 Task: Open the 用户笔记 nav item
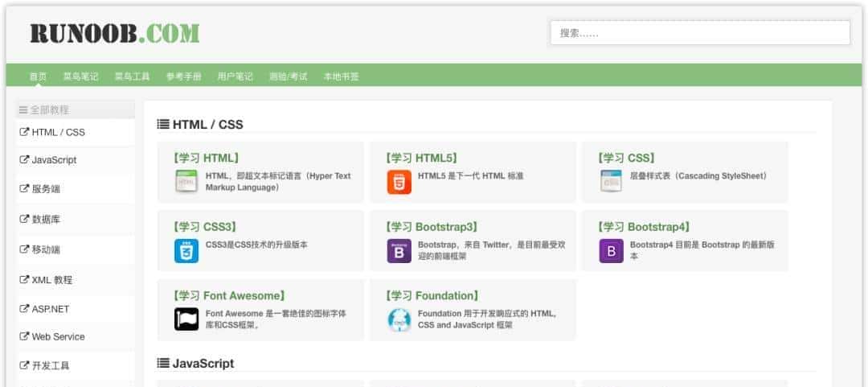coord(235,76)
